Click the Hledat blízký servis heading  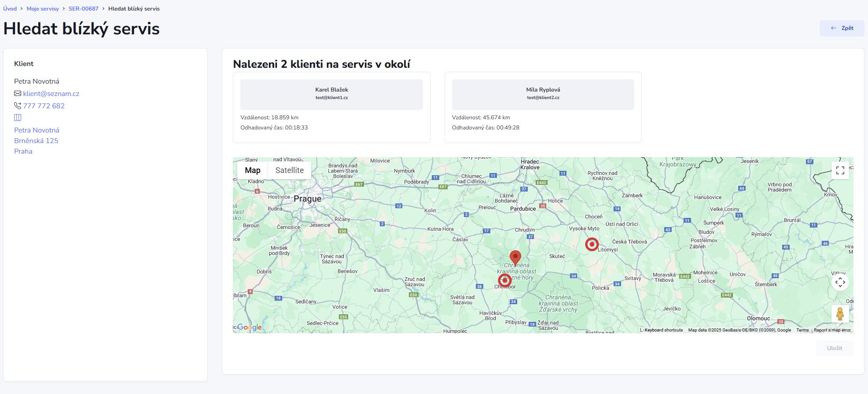point(81,29)
